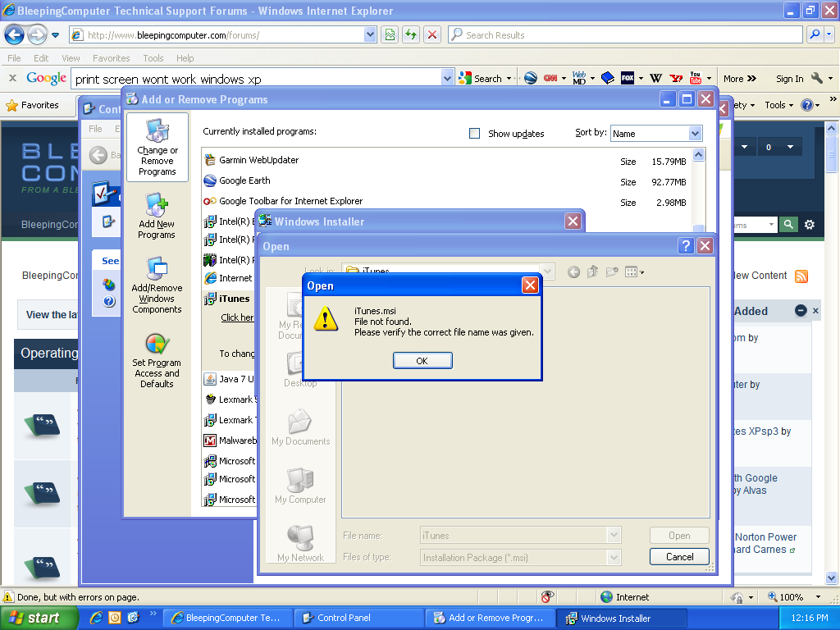Image resolution: width=840 pixels, height=630 pixels.
Task: Click the browser Stop icon
Action: coord(432,34)
